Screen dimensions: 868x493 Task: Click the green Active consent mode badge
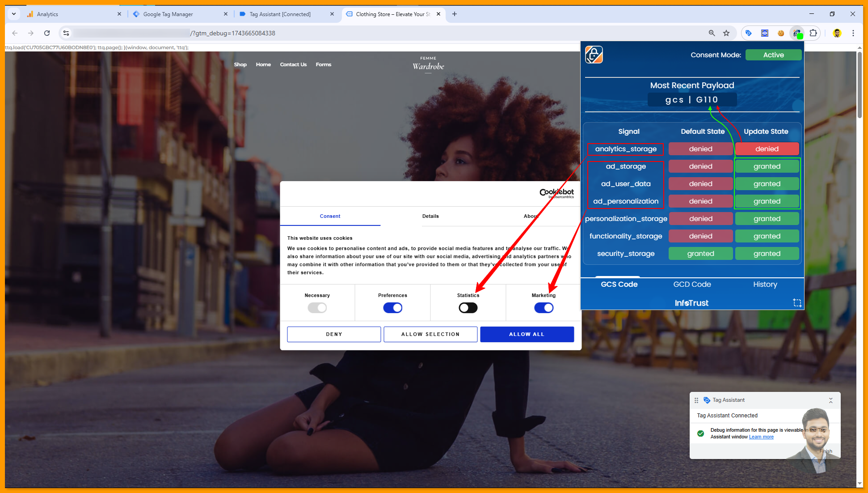[x=773, y=55]
